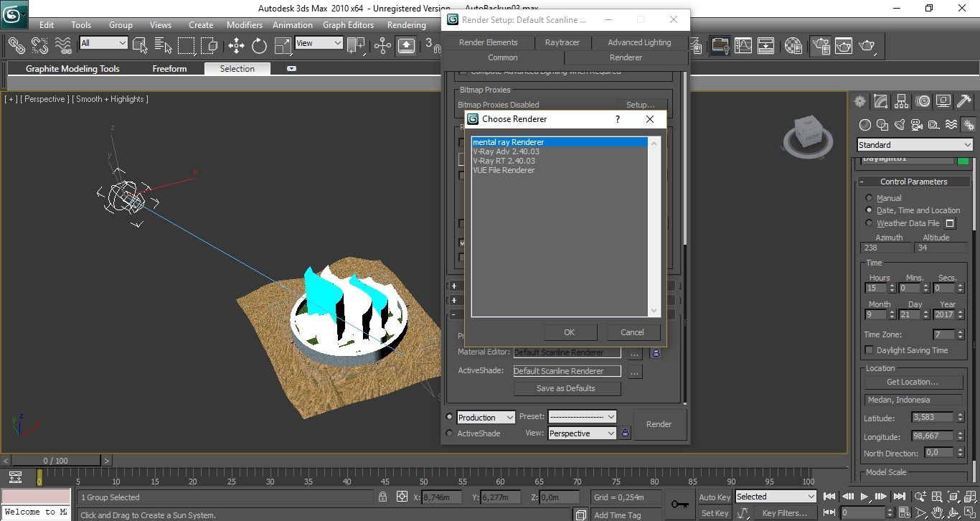The image size is (980, 521).
Task: Open Select by Name tool
Action: 163,46
